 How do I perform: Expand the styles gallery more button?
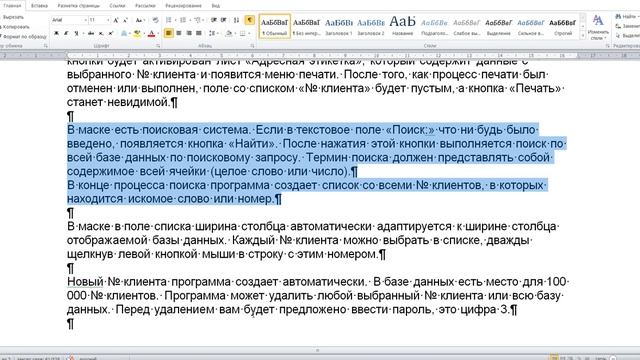pos(582,36)
